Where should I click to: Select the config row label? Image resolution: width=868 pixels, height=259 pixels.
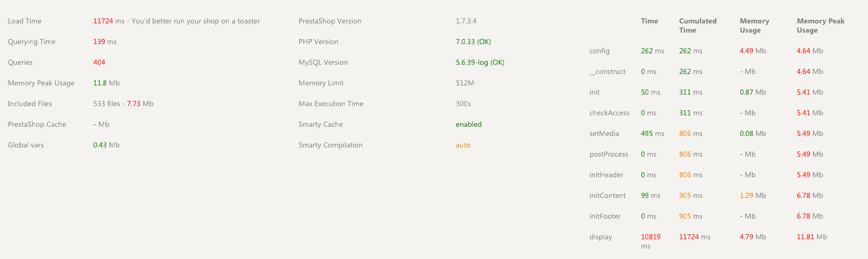600,51
